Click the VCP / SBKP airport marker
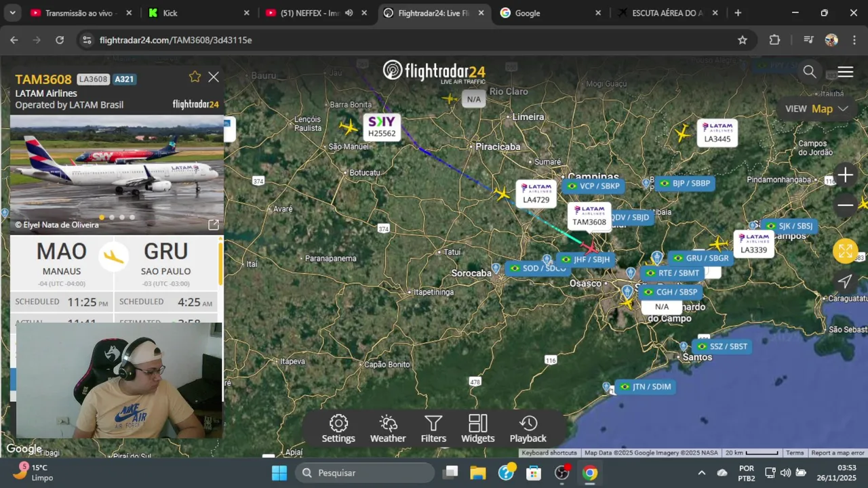Screen dimensions: 868x488 pos(593,186)
